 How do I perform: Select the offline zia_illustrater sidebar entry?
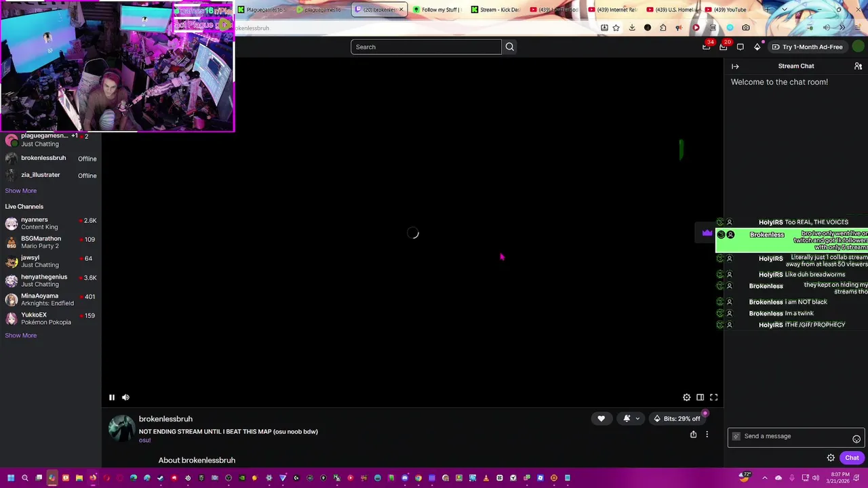[x=51, y=175]
